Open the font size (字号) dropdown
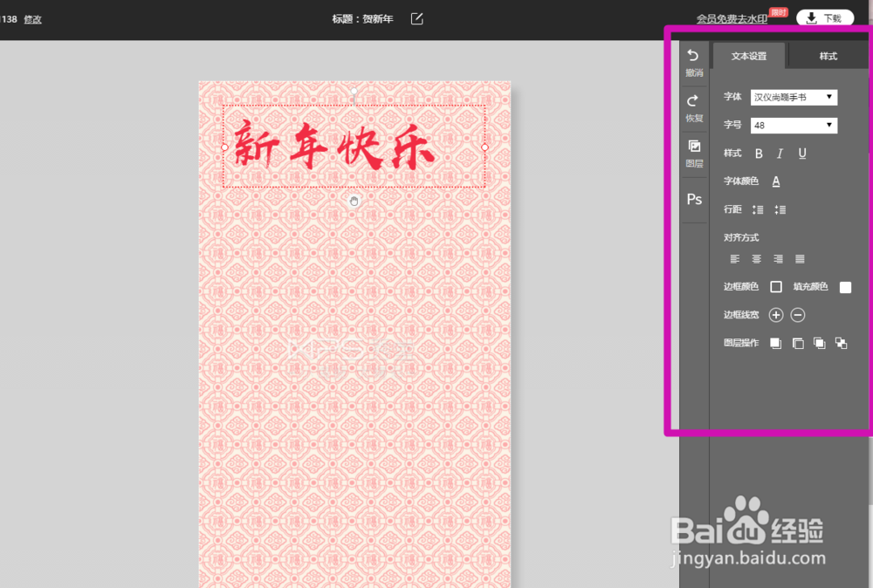 794,125
